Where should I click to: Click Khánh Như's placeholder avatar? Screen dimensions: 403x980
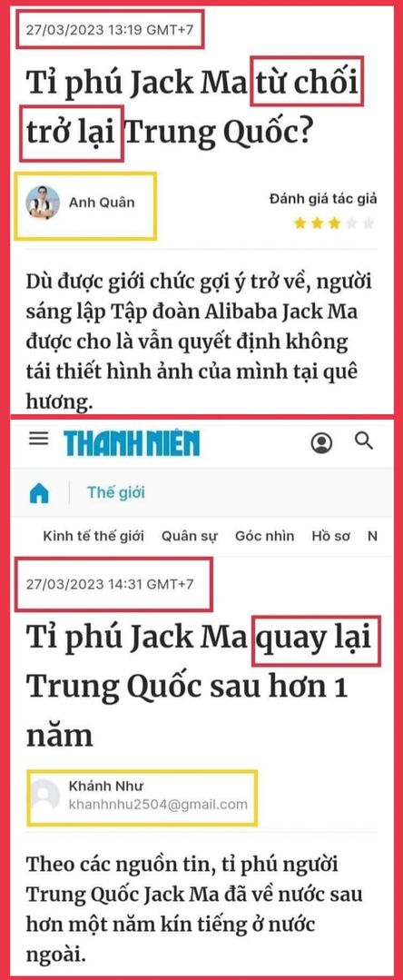pos(45,795)
